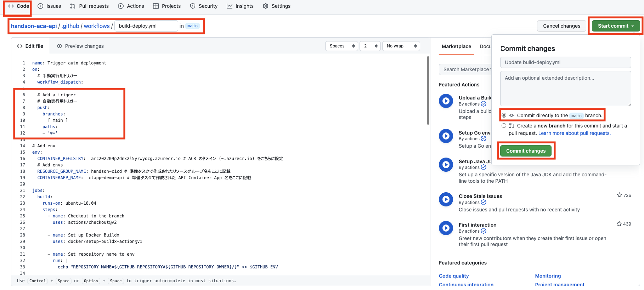Viewport: 644px width, 290px height.
Task: Click the Close Stale Issues action icon
Action: tap(446, 199)
